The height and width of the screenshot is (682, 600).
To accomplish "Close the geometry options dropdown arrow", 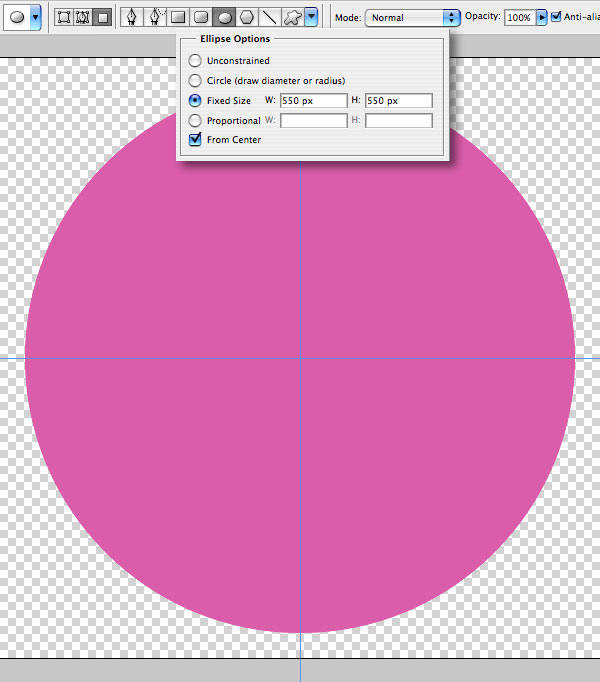I will [x=311, y=17].
